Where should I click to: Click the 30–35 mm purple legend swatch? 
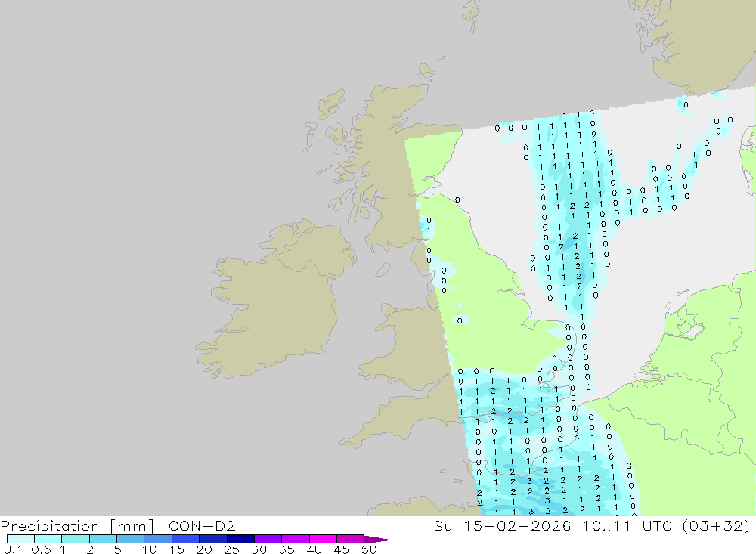[268, 539]
